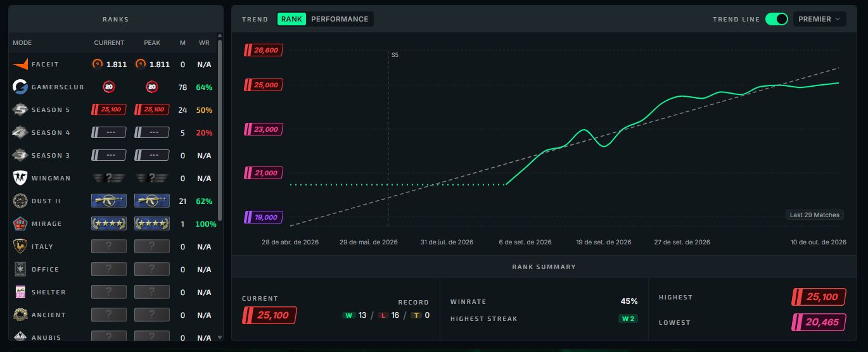The width and height of the screenshot is (868, 352).
Task: Click the GamersClub 78 matches count
Action: (x=182, y=87)
